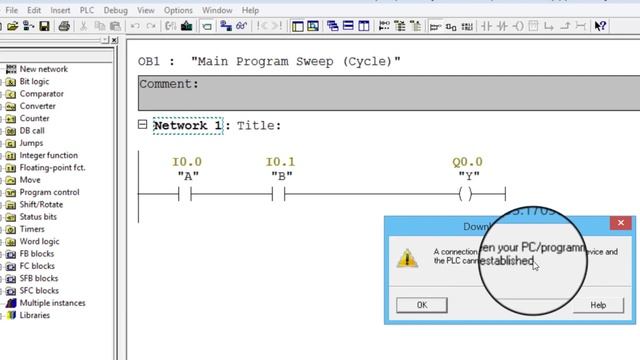This screenshot has height=360, width=640.
Task: Click the Online/Offline partner toolbar icon
Action: [28, 27]
